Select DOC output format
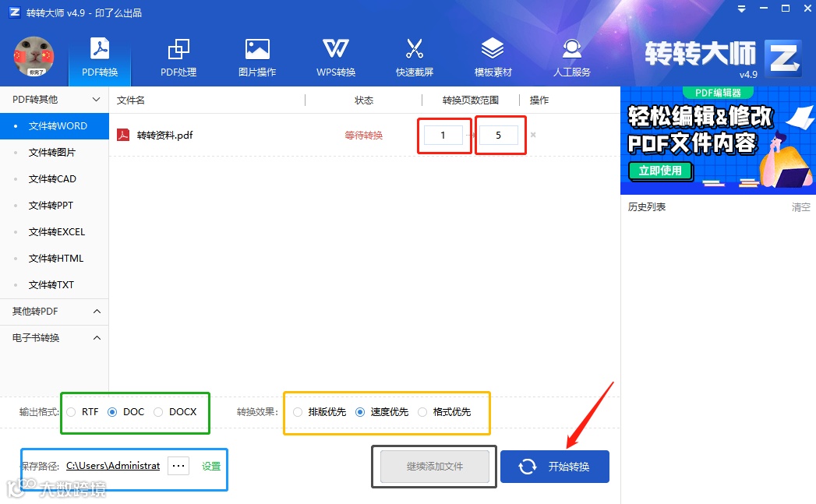Screen dimensions: 816x504 point(112,412)
